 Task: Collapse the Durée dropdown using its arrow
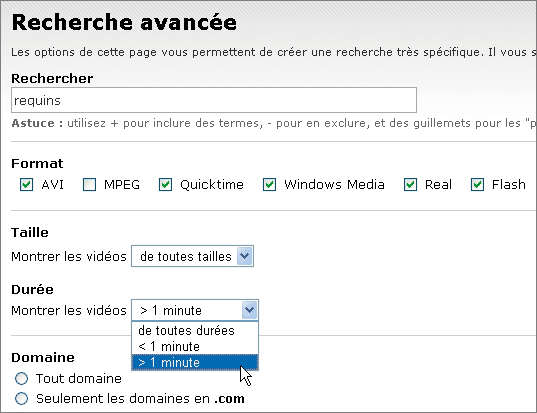tap(249, 310)
